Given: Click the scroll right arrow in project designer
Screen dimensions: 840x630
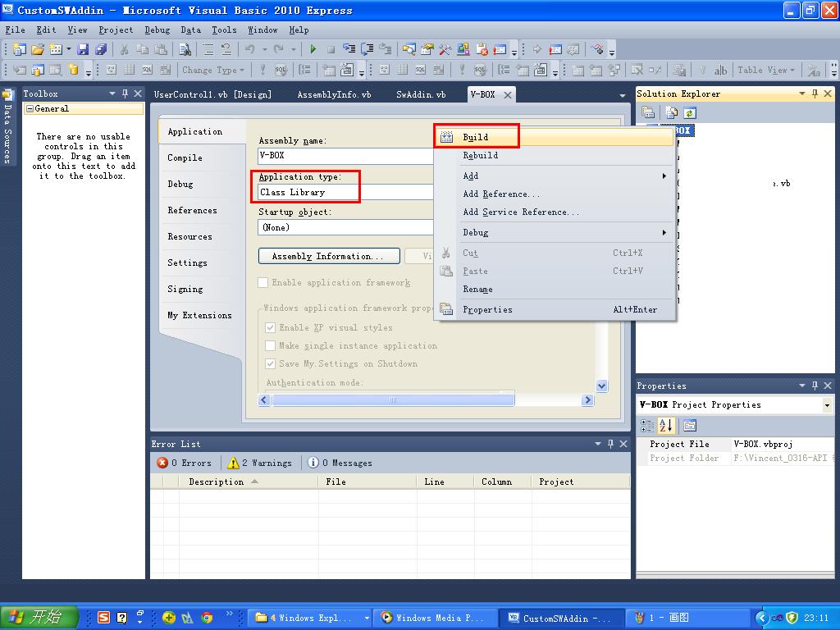Looking at the screenshot, I should point(587,399).
